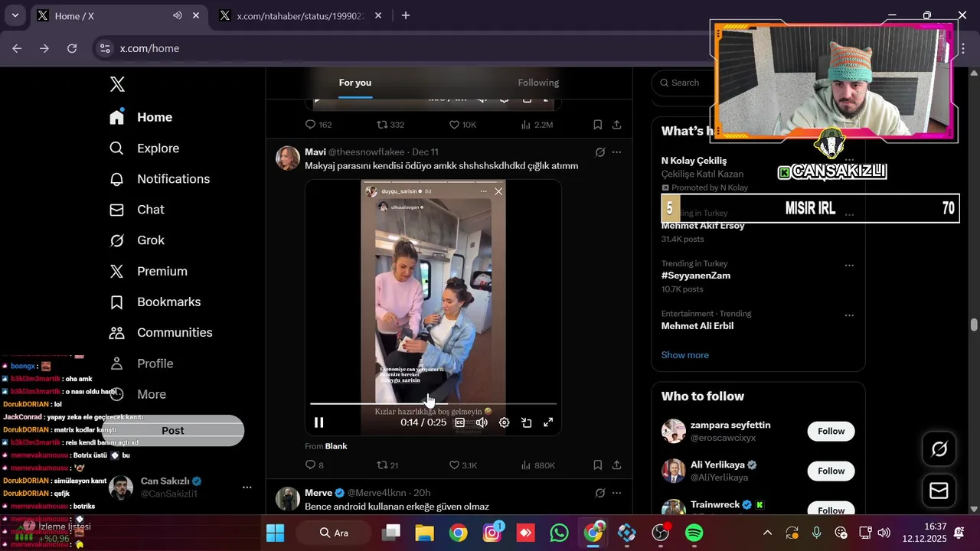Seek on the video progress bar
This screenshot has height=551, width=980.
click(433, 403)
